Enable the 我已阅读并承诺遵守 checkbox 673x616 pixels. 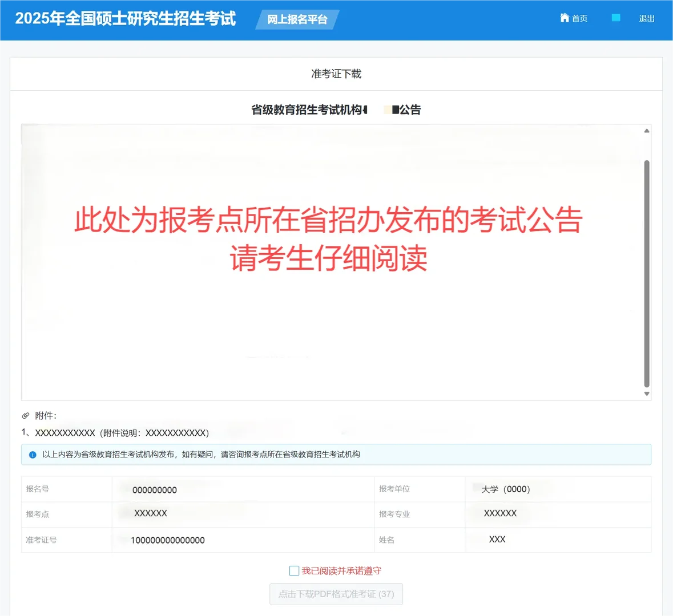[x=294, y=570]
